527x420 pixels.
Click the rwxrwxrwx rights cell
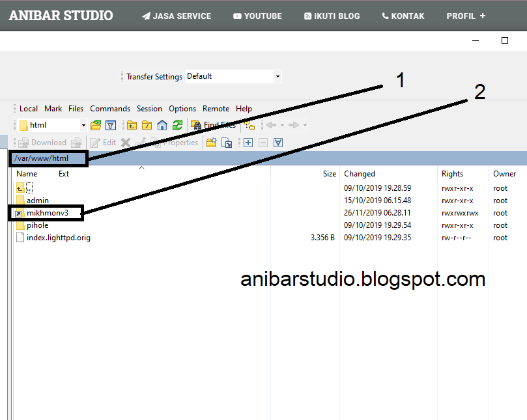[460, 213]
